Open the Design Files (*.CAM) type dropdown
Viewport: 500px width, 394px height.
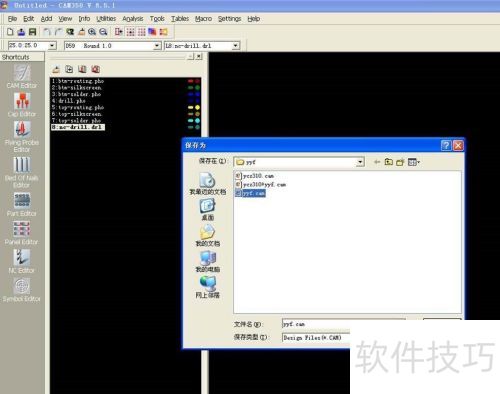point(316,338)
